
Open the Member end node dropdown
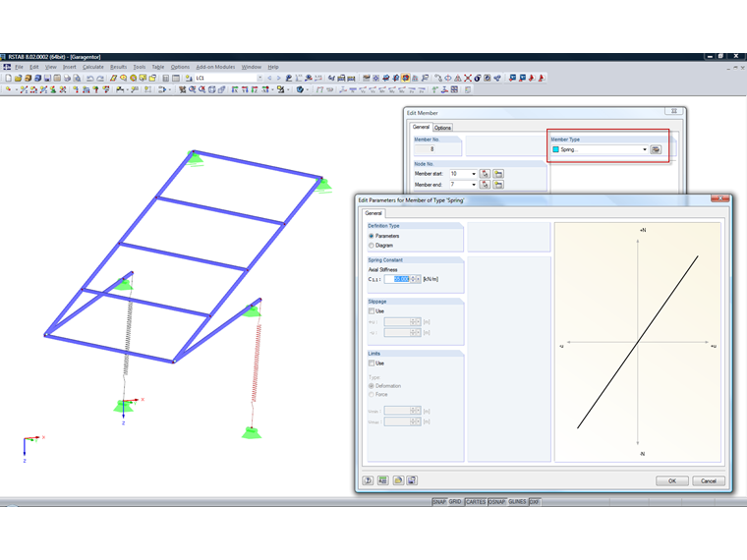click(474, 185)
